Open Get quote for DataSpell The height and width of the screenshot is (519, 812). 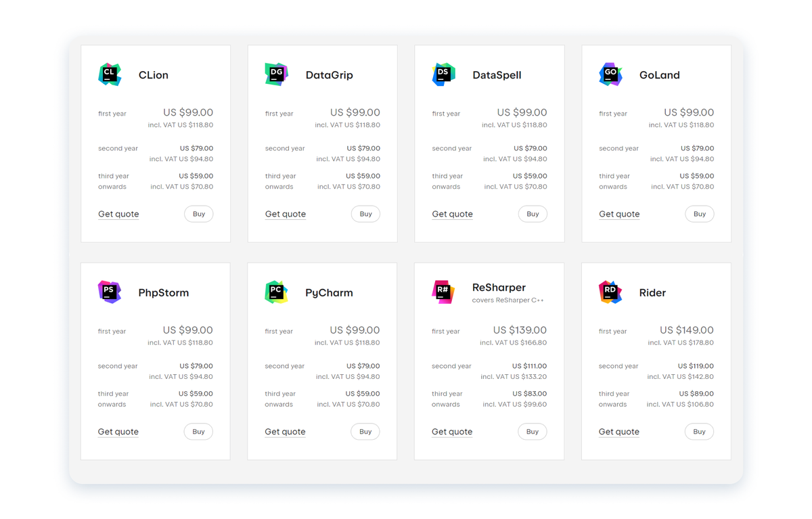coord(452,214)
